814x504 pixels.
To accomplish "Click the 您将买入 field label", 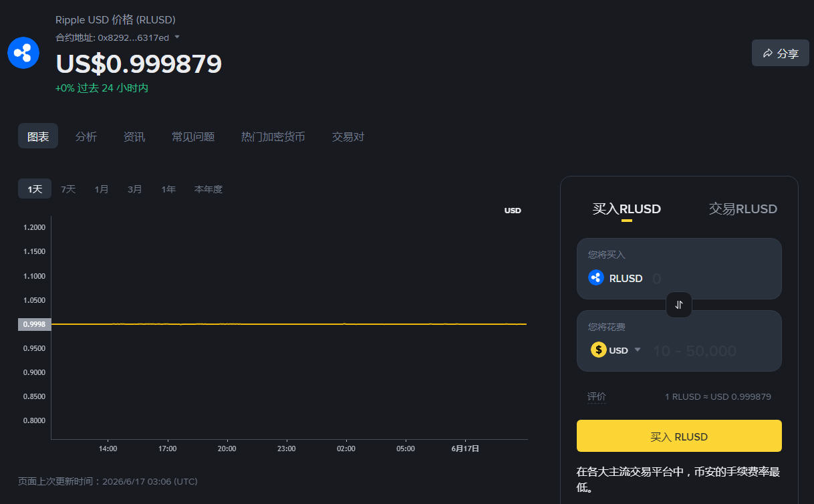I will [607, 255].
